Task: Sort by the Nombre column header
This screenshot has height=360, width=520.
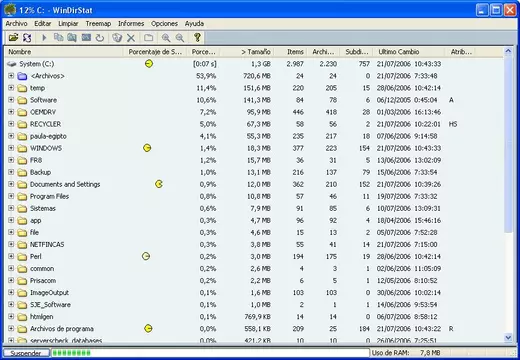Action: coord(64,52)
